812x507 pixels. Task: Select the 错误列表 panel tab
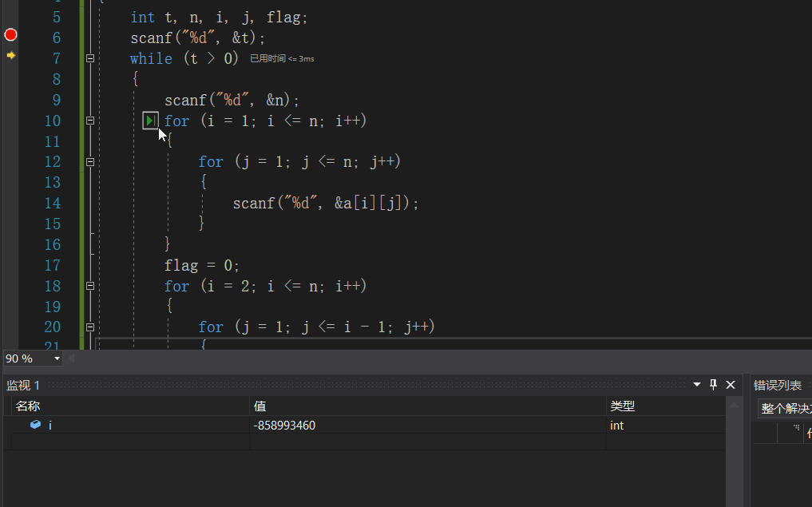point(778,386)
